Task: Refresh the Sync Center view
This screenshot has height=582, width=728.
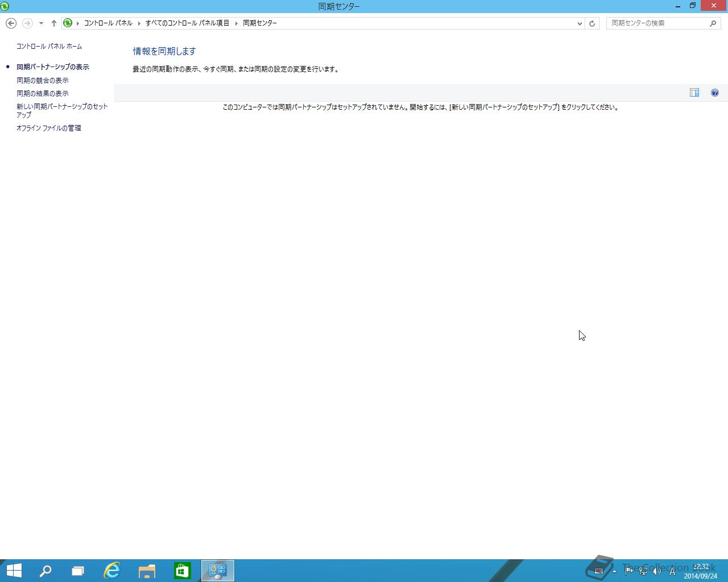Action: click(592, 23)
